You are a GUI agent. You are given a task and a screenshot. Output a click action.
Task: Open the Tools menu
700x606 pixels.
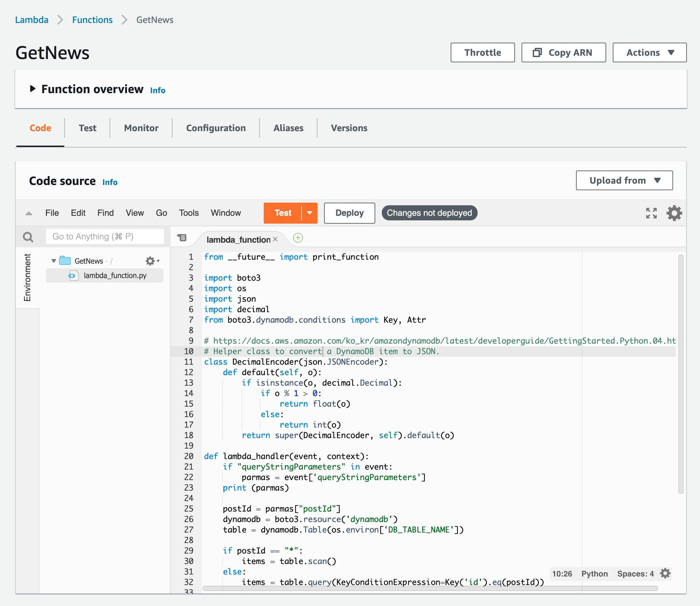click(189, 213)
